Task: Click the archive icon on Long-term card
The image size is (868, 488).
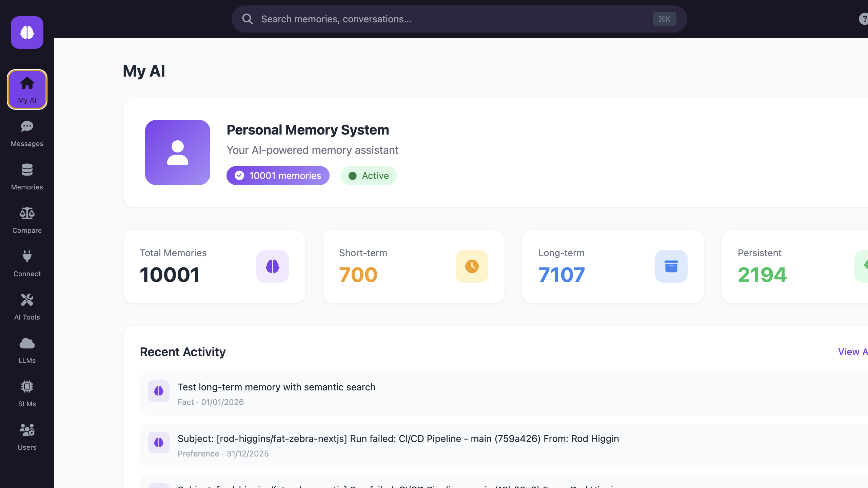Action: (671, 266)
